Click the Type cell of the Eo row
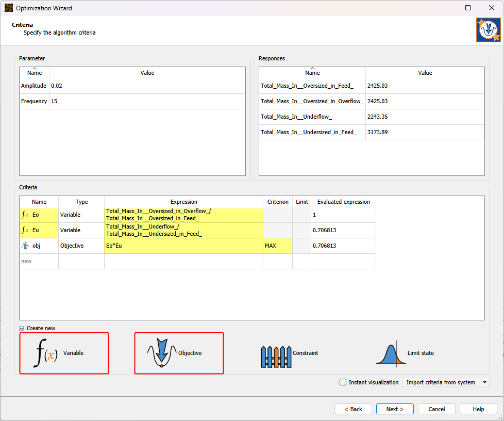The image size is (504, 421). (81, 215)
